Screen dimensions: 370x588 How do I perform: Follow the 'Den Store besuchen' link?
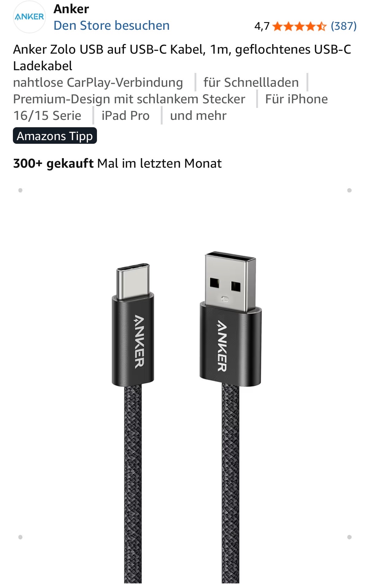[x=111, y=25]
